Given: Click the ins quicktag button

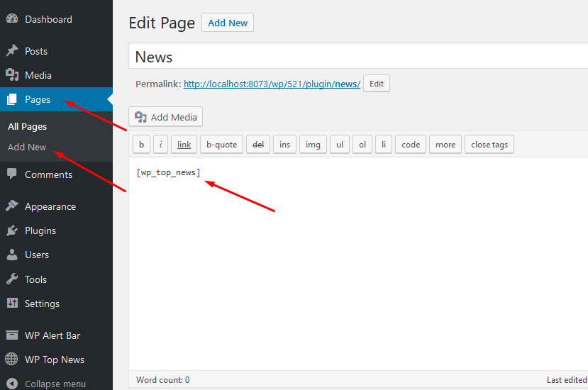Looking at the screenshot, I should pos(284,145).
